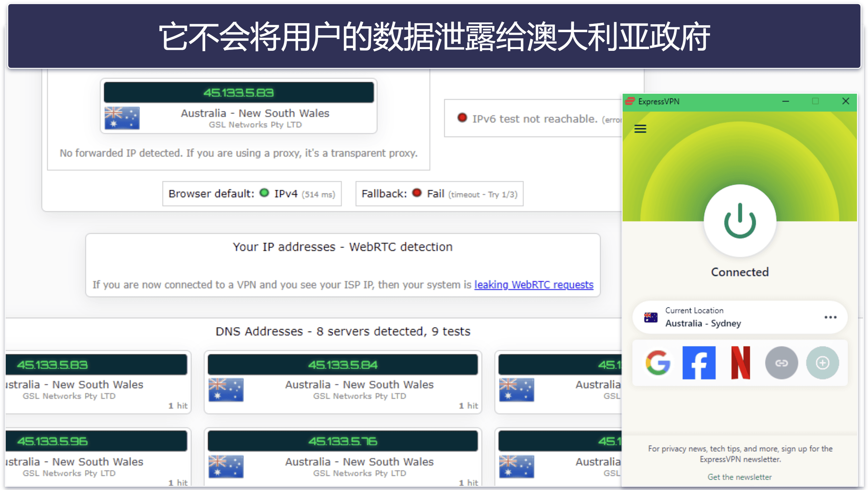
Task: Toggle the ExpressVPN power button
Action: (740, 221)
